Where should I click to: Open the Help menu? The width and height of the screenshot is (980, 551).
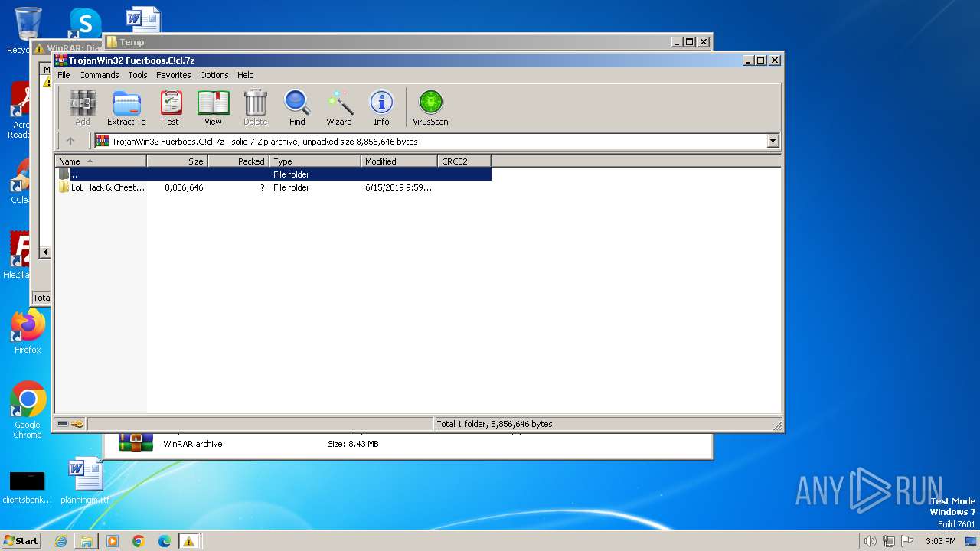pos(245,75)
